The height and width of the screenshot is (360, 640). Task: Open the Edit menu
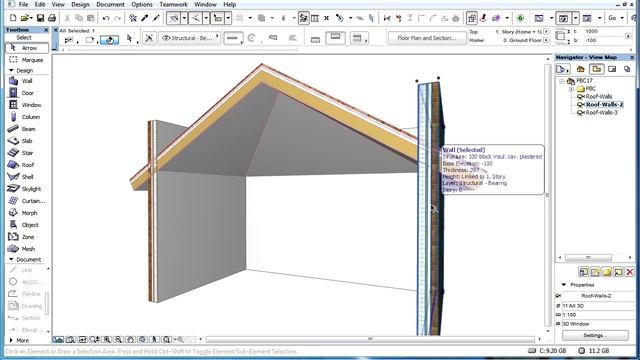40,4
